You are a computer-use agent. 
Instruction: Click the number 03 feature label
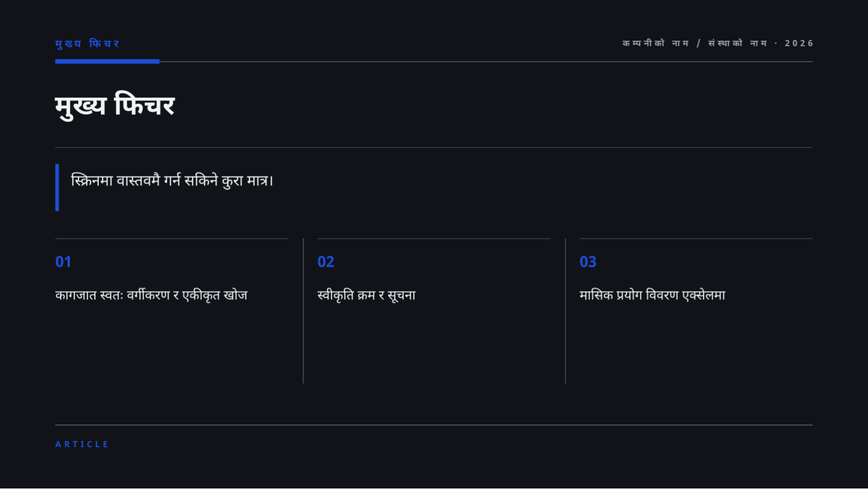(588, 262)
